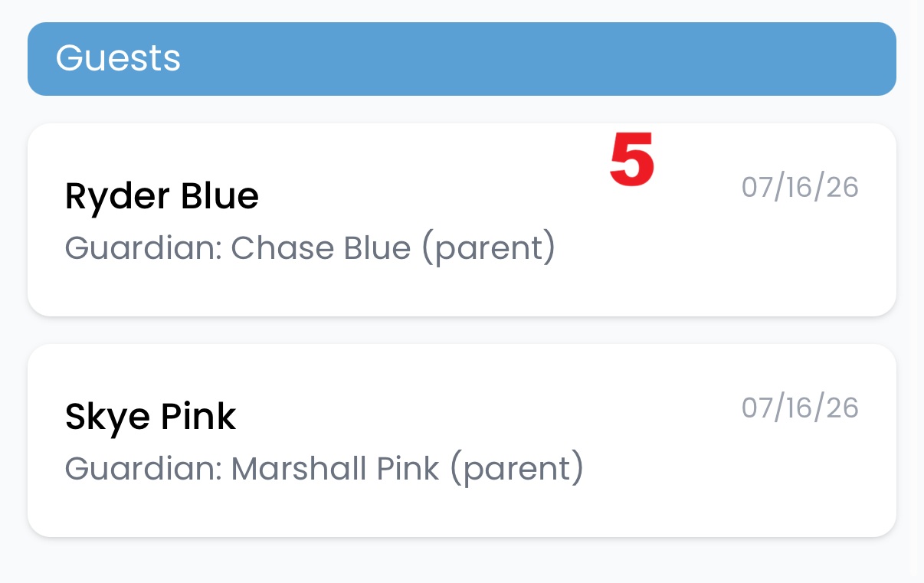The image size is (924, 583).
Task: Click the word "Guardian:" under Skye Pink
Action: (x=143, y=469)
